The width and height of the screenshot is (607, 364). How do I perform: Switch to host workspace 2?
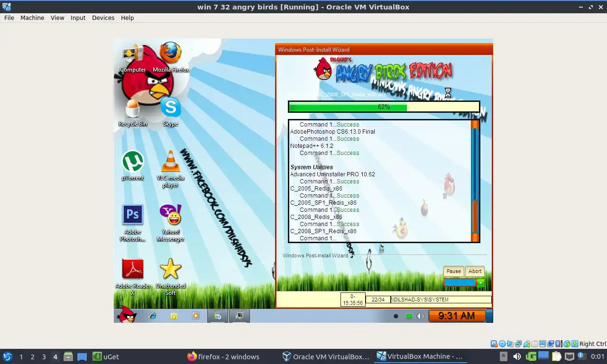pyautogui.click(x=32, y=357)
